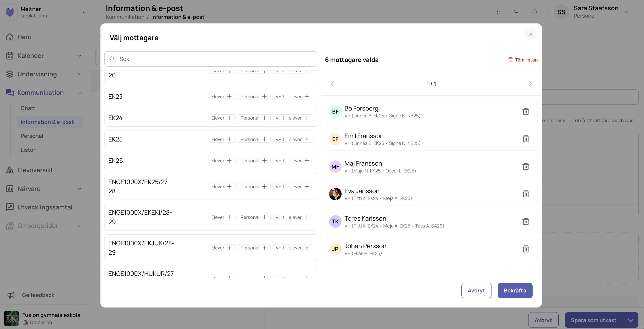Add Elever from EK25
The width and height of the screenshot is (644, 329).
click(222, 139)
